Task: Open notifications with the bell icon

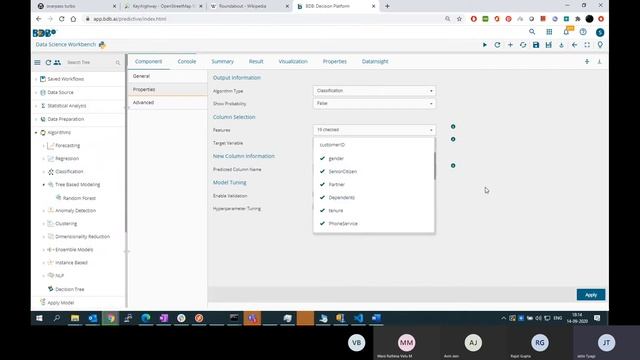Action: (566, 32)
